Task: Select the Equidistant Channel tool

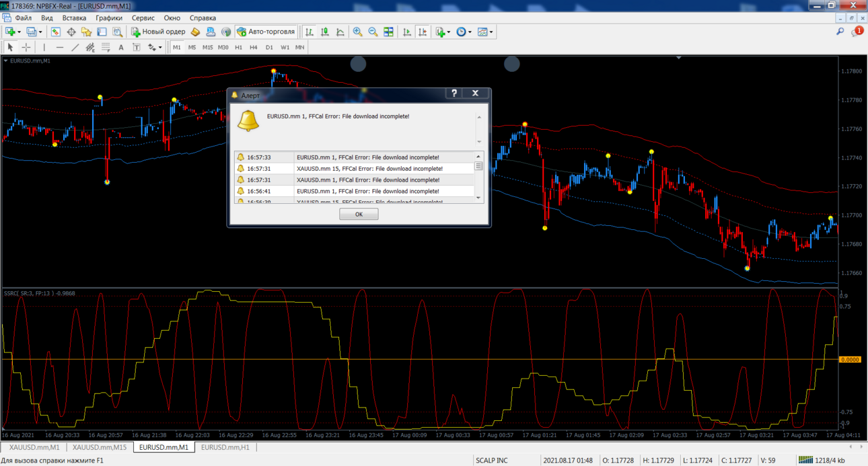Action: (90, 47)
